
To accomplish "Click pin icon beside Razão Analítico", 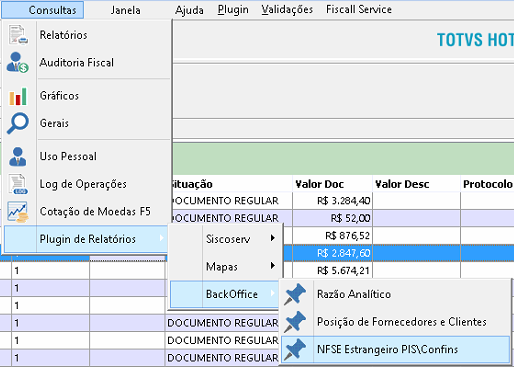I will [295, 294].
